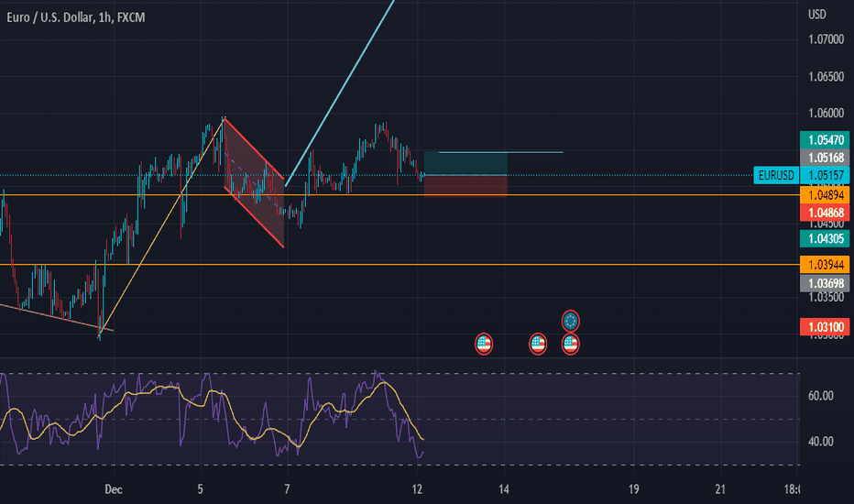The image size is (854, 504).
Task: Select the yellow rising trend line
Action: tap(161, 226)
